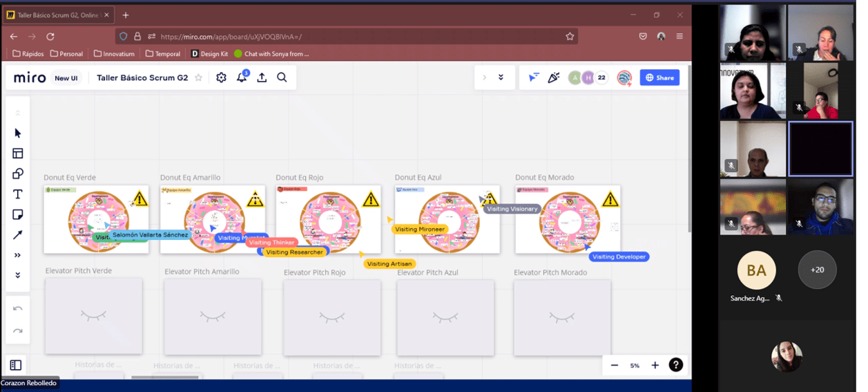
Task: Open board settings gear icon
Action: [221, 77]
